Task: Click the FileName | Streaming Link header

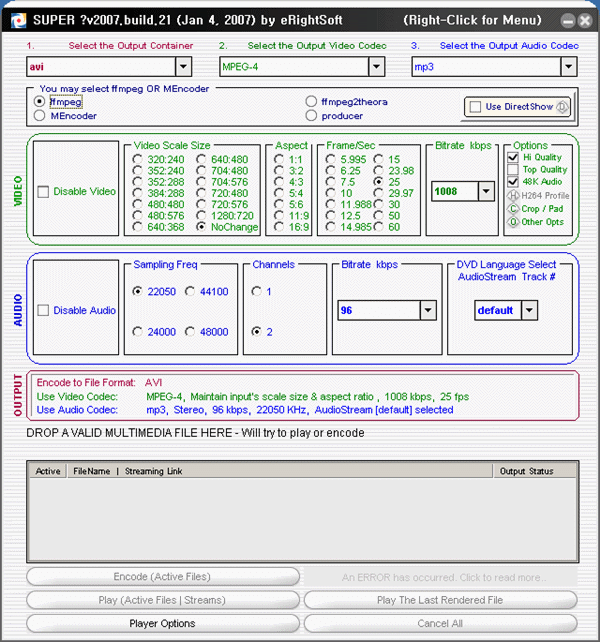Action: [x=280, y=471]
